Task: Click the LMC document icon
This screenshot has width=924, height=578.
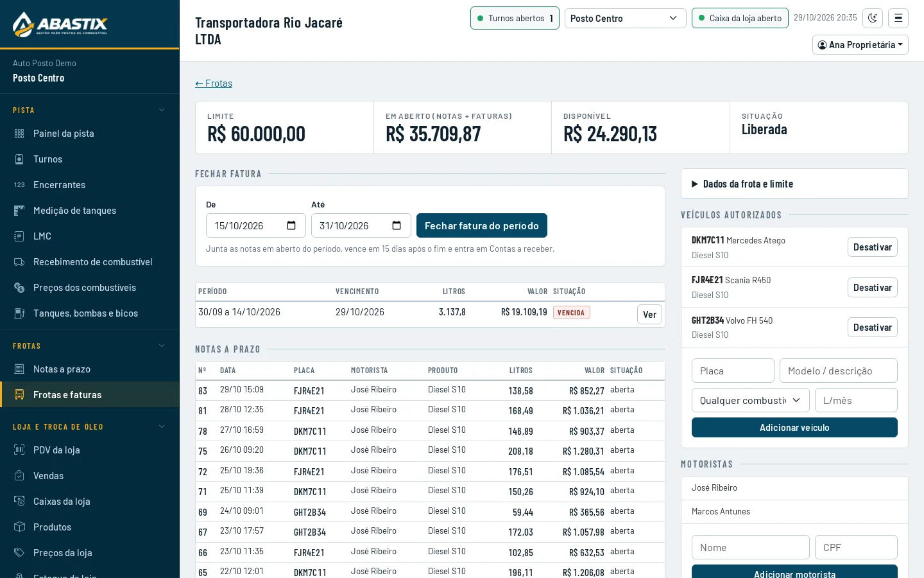Action: (19, 236)
